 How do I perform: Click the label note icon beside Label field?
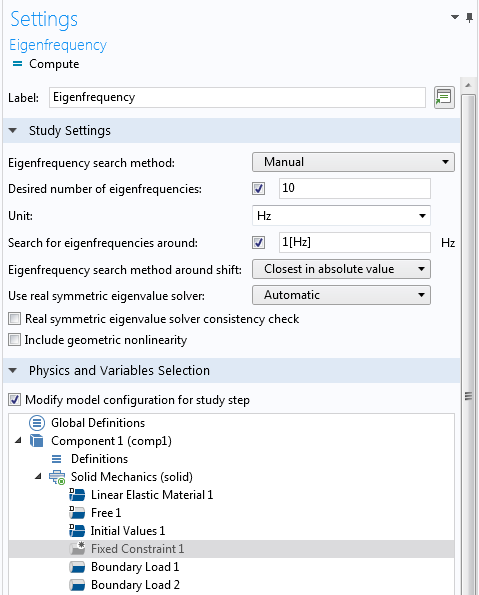pos(444,98)
